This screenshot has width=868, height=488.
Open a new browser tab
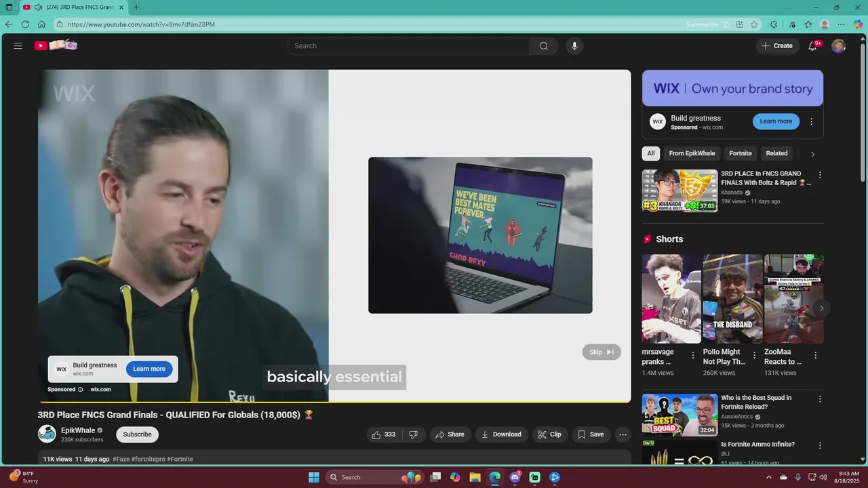136,7
